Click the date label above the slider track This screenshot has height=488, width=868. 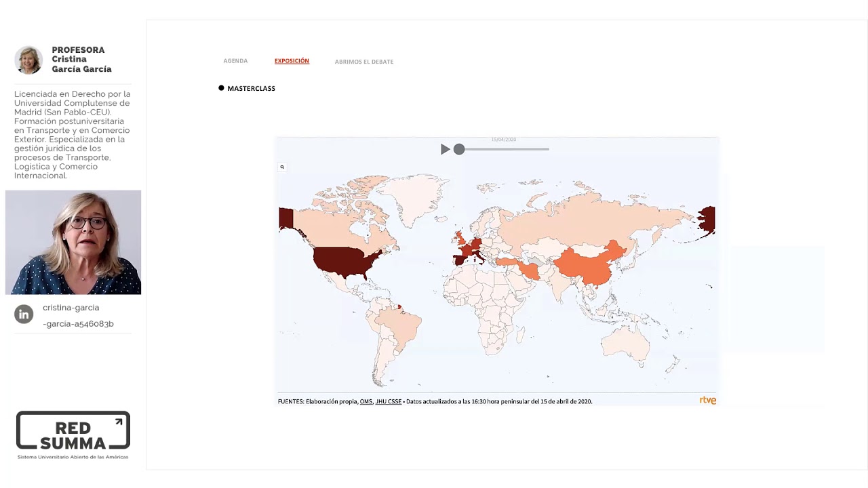503,140
